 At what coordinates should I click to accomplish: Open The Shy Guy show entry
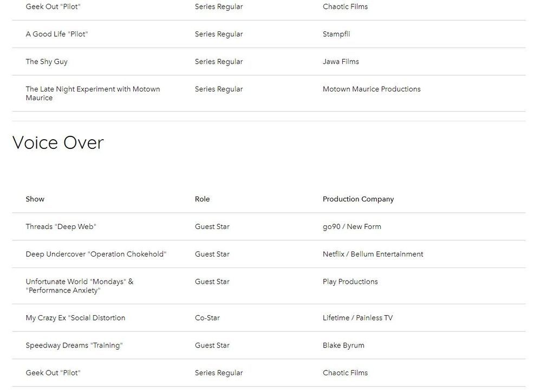coord(47,62)
